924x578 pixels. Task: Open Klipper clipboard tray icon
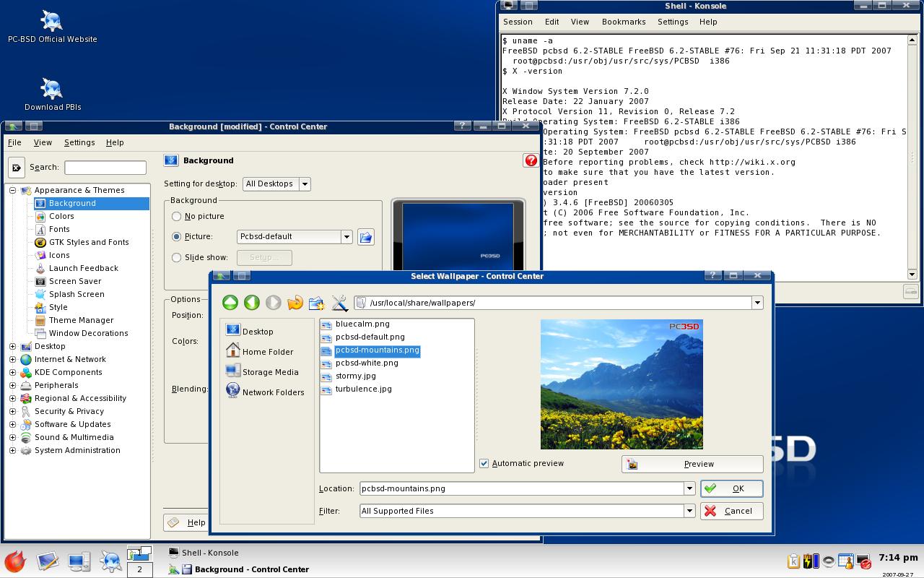[x=794, y=561]
